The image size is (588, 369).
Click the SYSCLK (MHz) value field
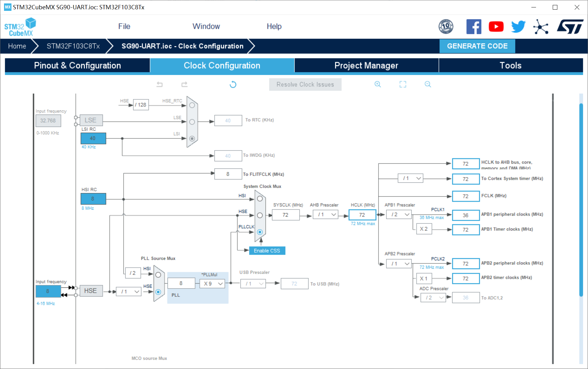[286, 215]
